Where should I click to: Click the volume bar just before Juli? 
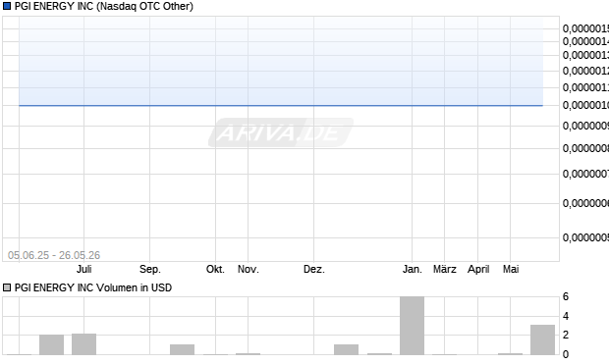click(52, 344)
